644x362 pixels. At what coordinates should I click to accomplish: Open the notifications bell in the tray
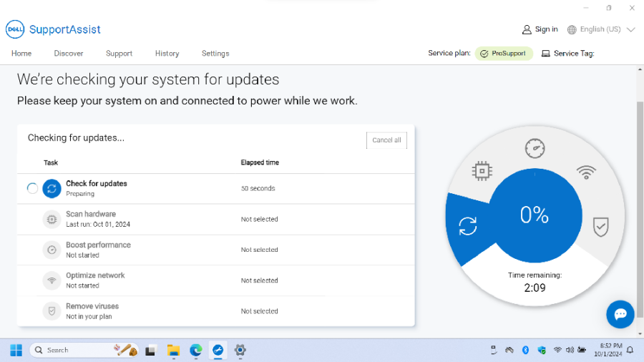(x=630, y=350)
